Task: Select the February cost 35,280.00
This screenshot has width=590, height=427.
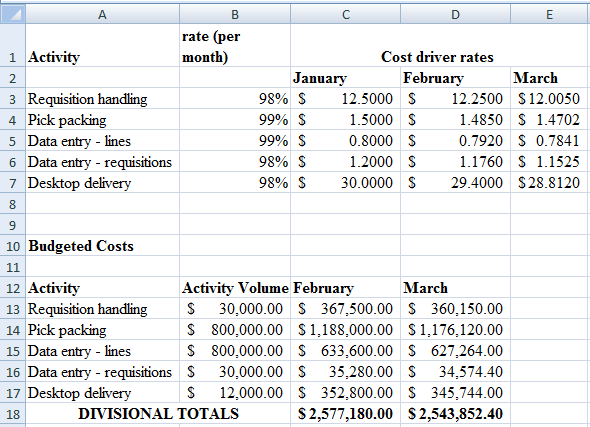Action: [x=345, y=372]
